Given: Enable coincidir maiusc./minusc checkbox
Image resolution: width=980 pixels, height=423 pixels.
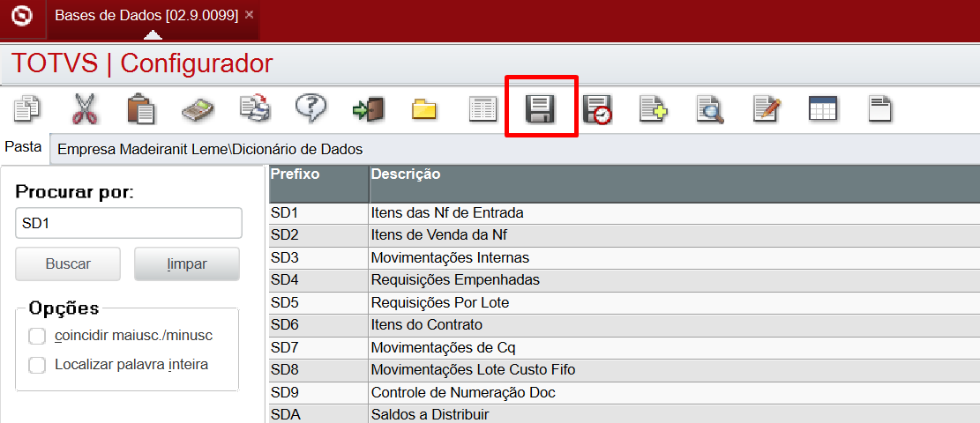Looking at the screenshot, I should point(37,336).
